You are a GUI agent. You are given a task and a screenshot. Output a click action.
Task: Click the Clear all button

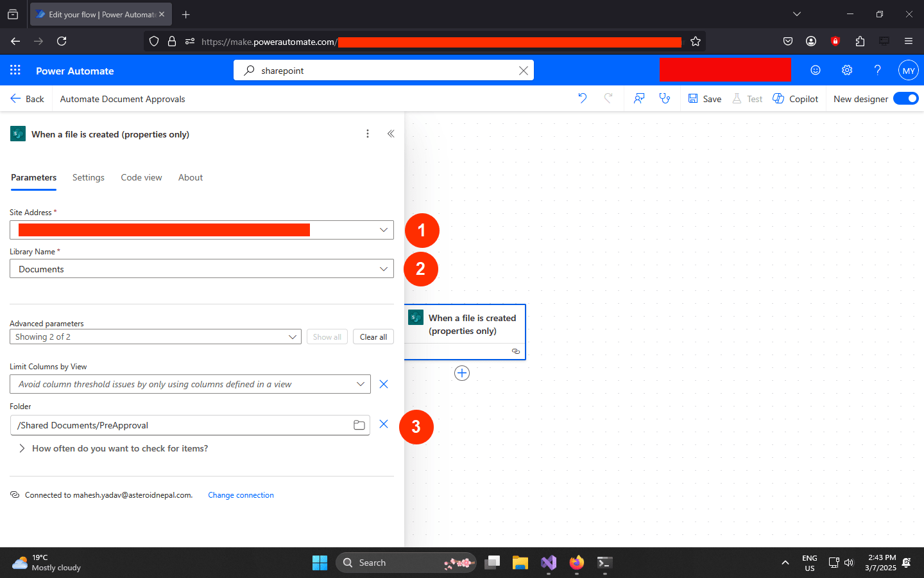click(373, 337)
